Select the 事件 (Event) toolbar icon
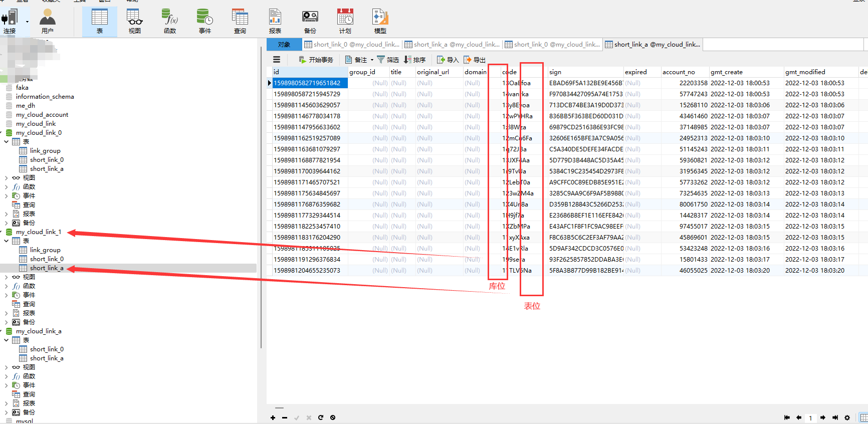The height and width of the screenshot is (424, 868). [x=205, y=21]
